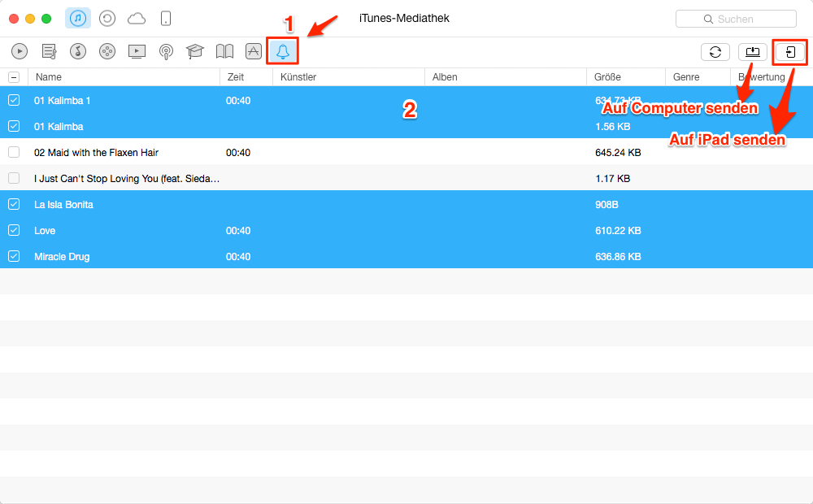The height and width of the screenshot is (504, 813).
Task: Close the window with the red button
Action: click(14, 19)
